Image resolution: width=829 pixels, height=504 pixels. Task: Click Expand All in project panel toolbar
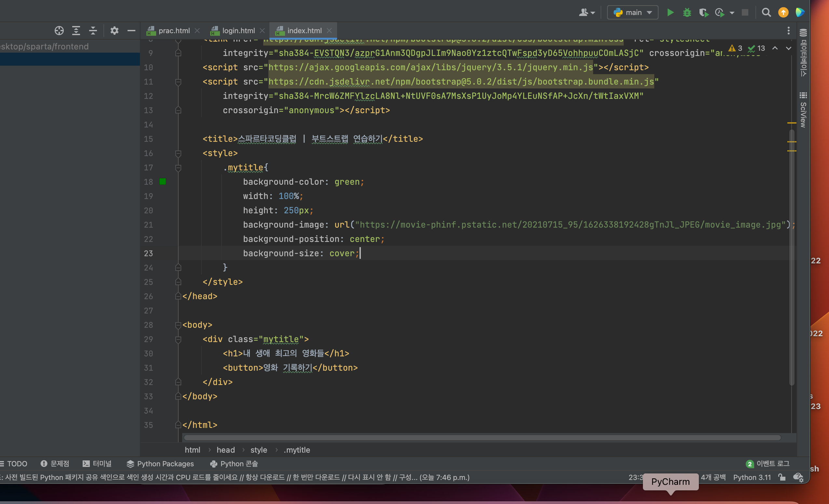(76, 31)
